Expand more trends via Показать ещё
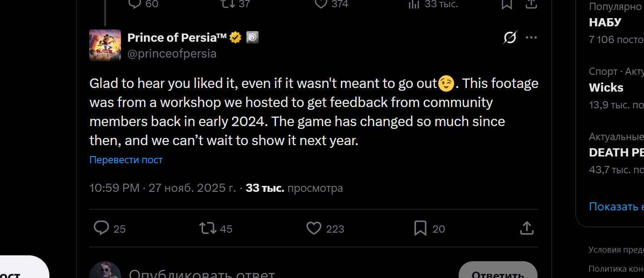The image size is (644, 278). coord(615,206)
